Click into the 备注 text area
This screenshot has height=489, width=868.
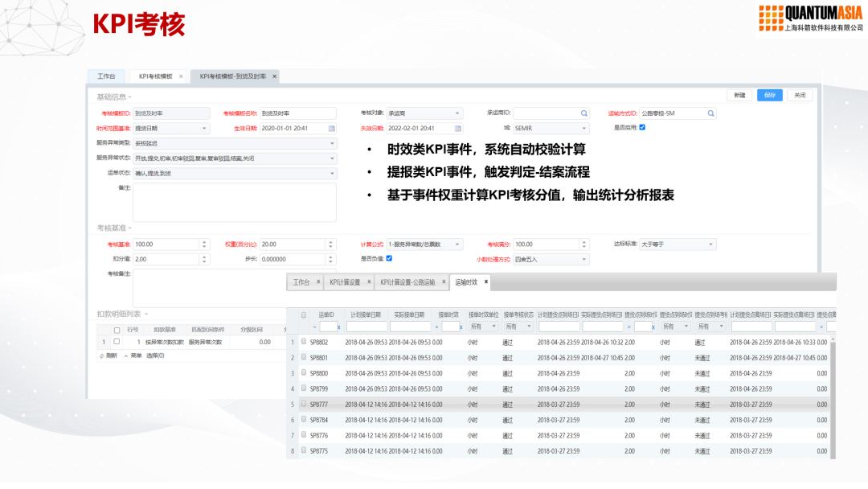pyautogui.click(x=234, y=202)
